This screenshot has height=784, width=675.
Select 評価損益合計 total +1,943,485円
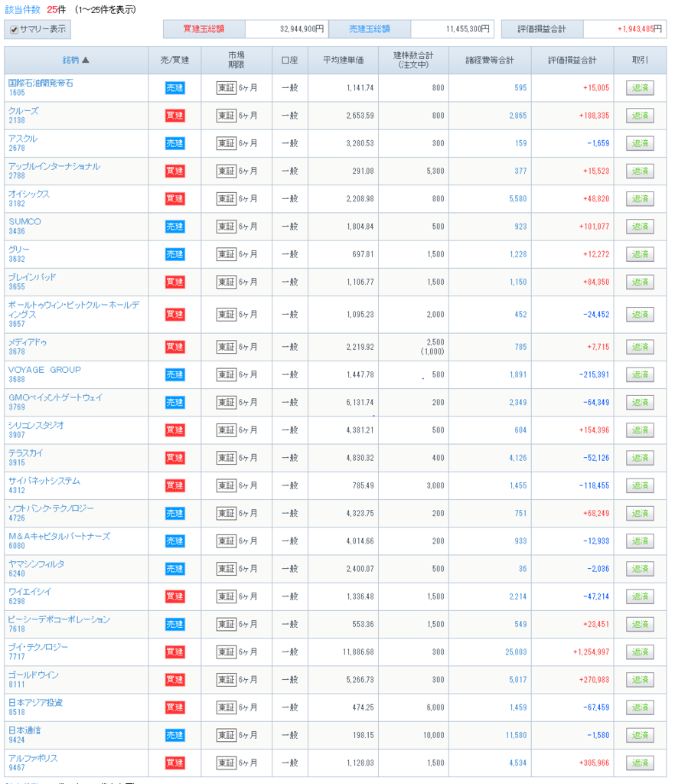[x=640, y=29]
